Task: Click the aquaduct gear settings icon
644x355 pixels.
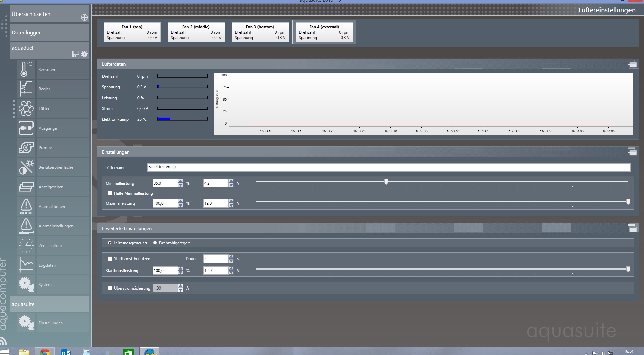Action: pos(84,54)
